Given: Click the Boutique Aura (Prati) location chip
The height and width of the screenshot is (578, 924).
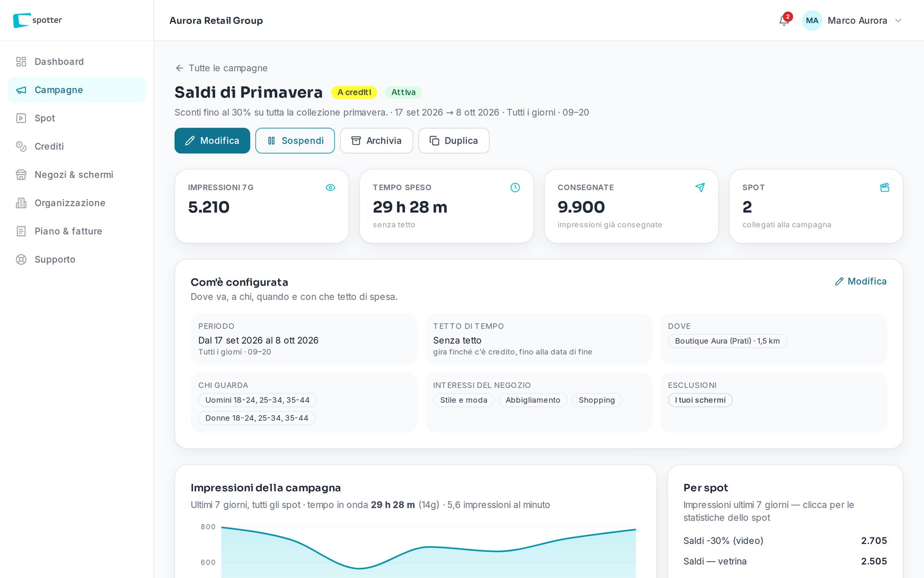Looking at the screenshot, I should coord(727,341).
